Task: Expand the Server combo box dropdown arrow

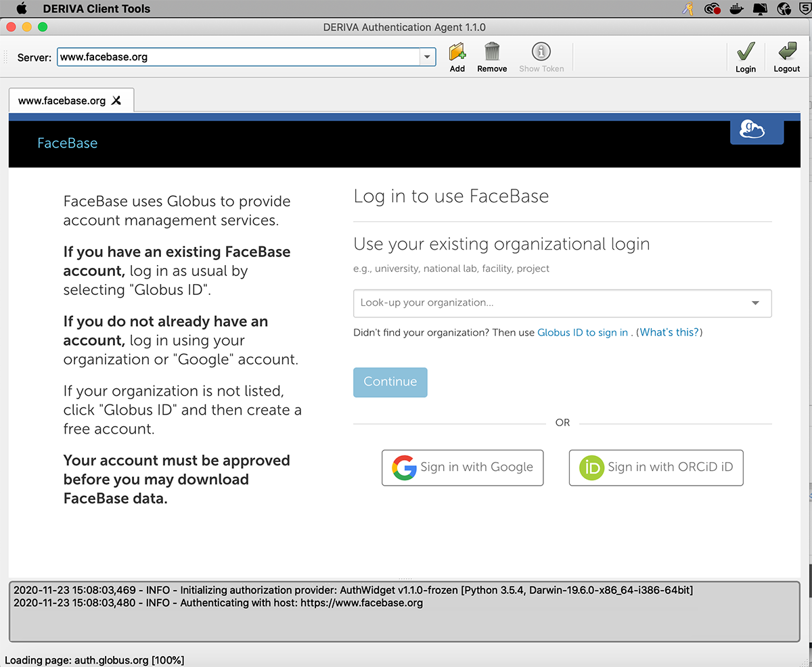Action: coord(427,57)
